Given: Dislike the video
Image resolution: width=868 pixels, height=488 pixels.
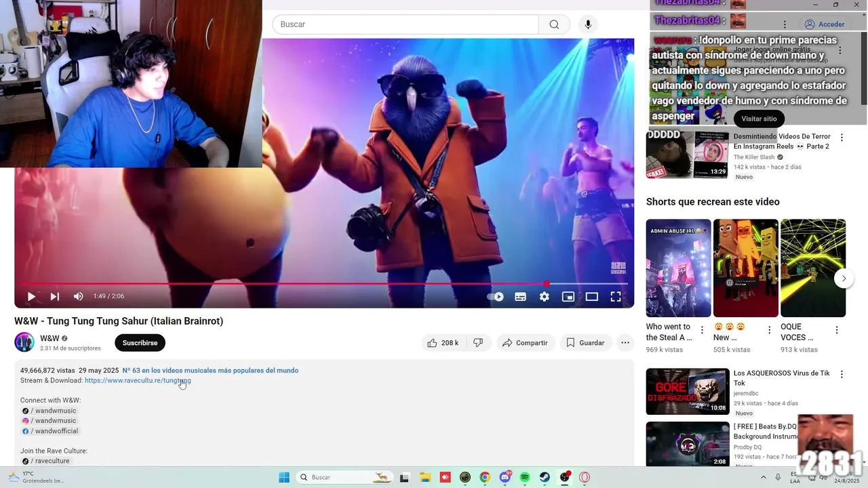Looking at the screenshot, I should pyautogui.click(x=478, y=343).
